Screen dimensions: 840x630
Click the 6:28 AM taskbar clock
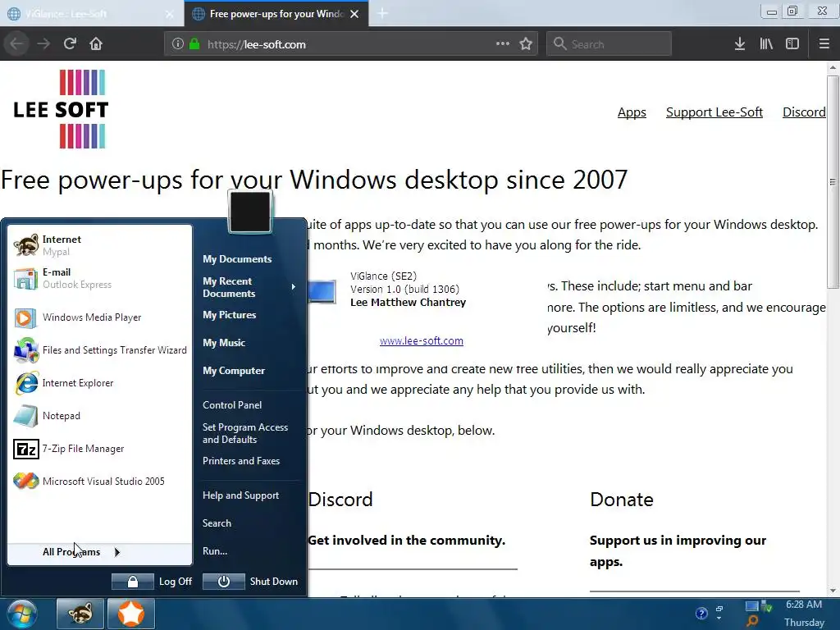tap(804, 605)
